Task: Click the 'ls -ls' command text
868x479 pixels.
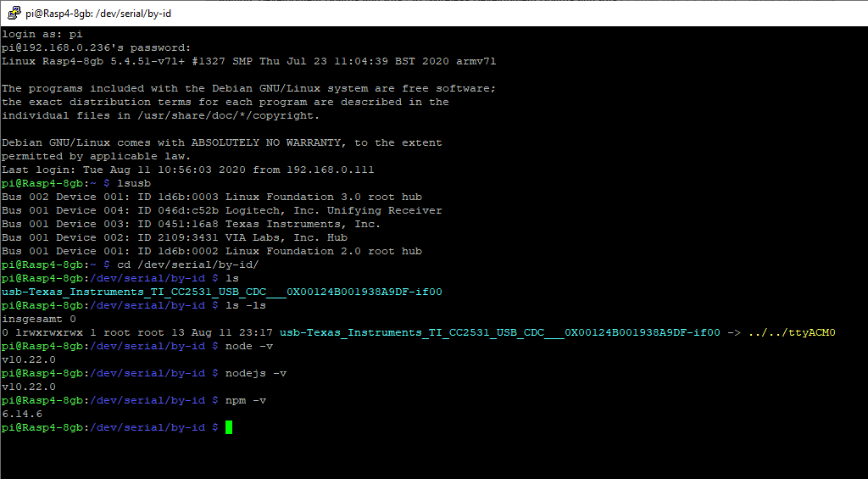Action: click(x=246, y=306)
